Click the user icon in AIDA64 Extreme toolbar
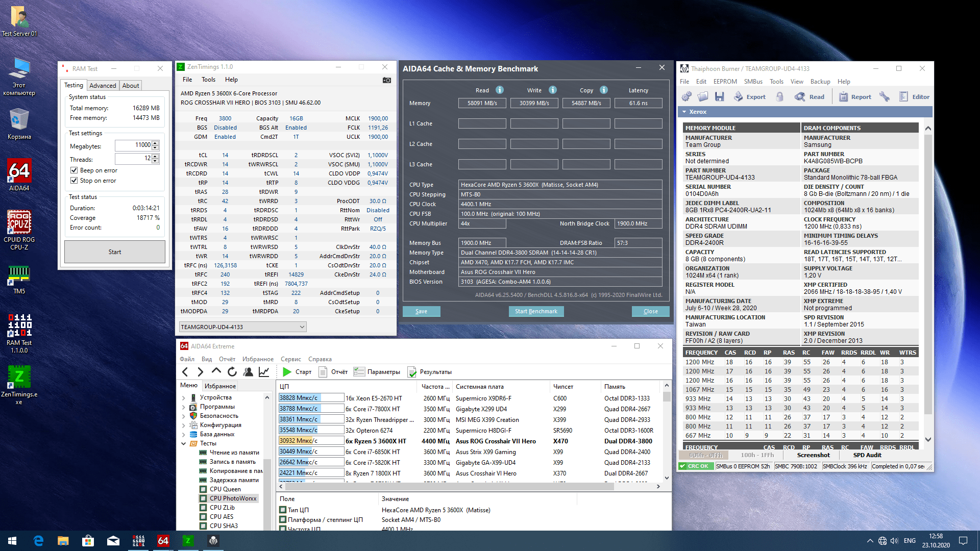 249,372
